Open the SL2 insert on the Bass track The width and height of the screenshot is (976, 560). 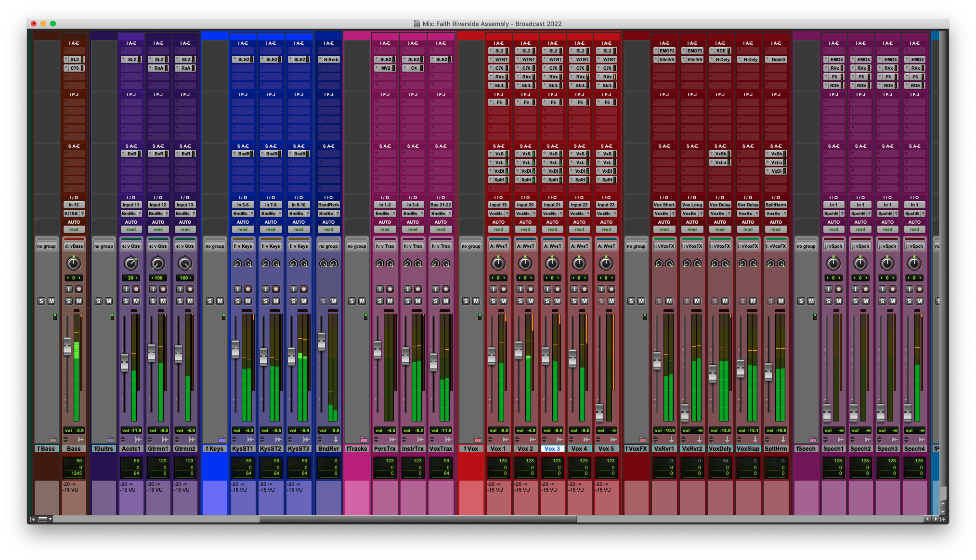click(75, 59)
